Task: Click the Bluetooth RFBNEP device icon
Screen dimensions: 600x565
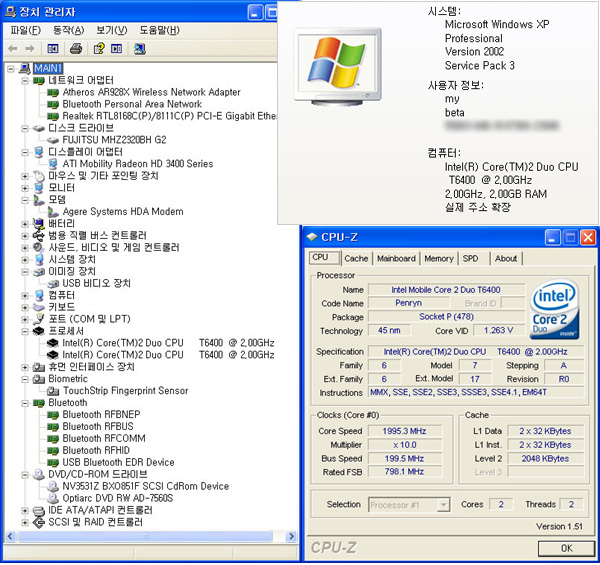Action: (53, 415)
